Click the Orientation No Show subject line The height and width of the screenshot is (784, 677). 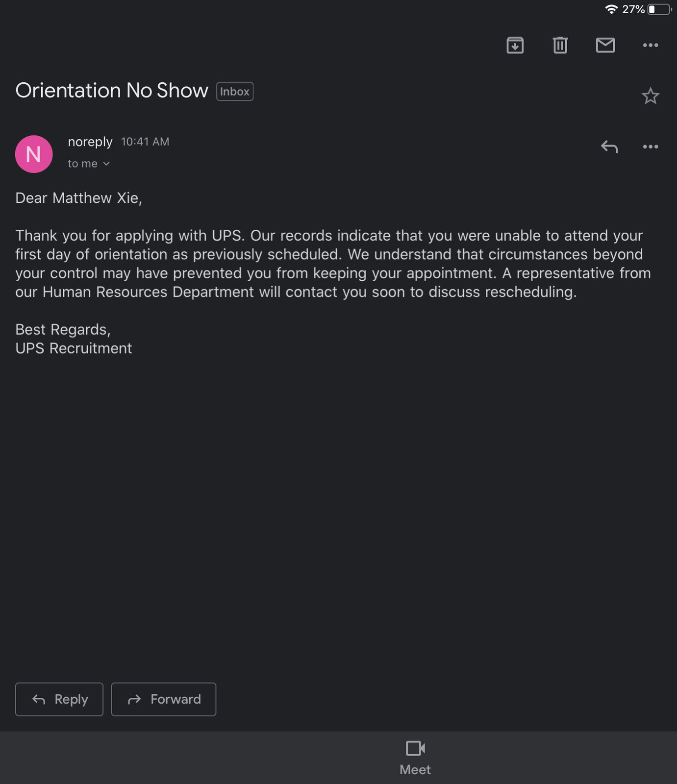pos(112,91)
